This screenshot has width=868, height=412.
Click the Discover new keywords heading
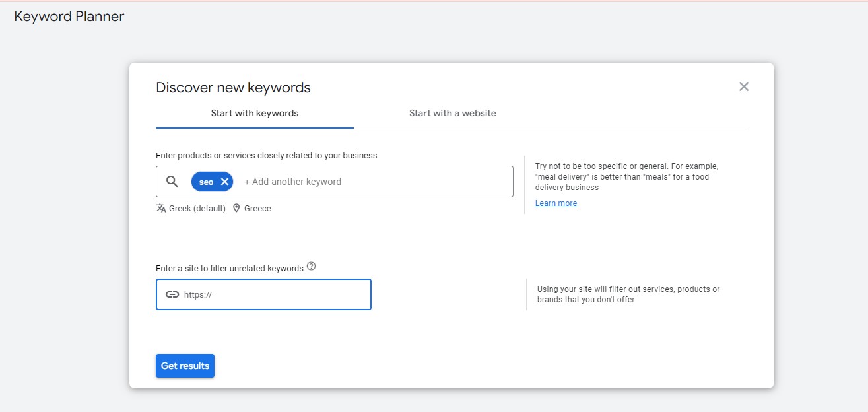coord(233,88)
